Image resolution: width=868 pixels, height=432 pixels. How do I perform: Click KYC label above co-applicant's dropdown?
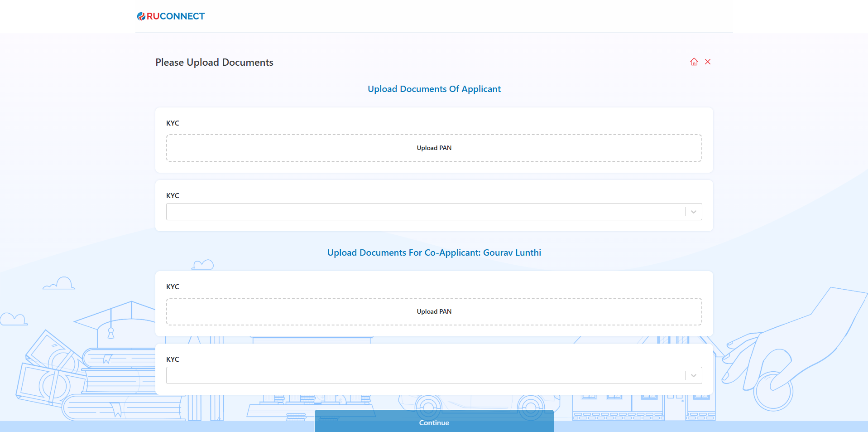(x=173, y=359)
